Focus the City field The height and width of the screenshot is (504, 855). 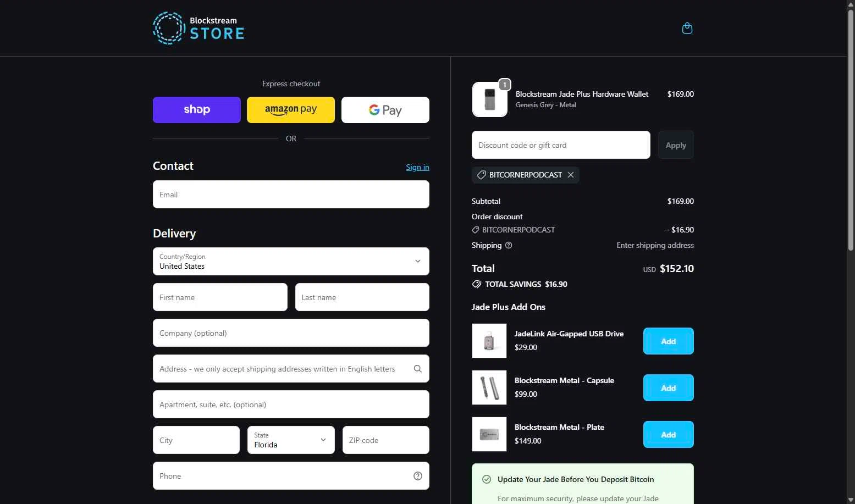196,440
